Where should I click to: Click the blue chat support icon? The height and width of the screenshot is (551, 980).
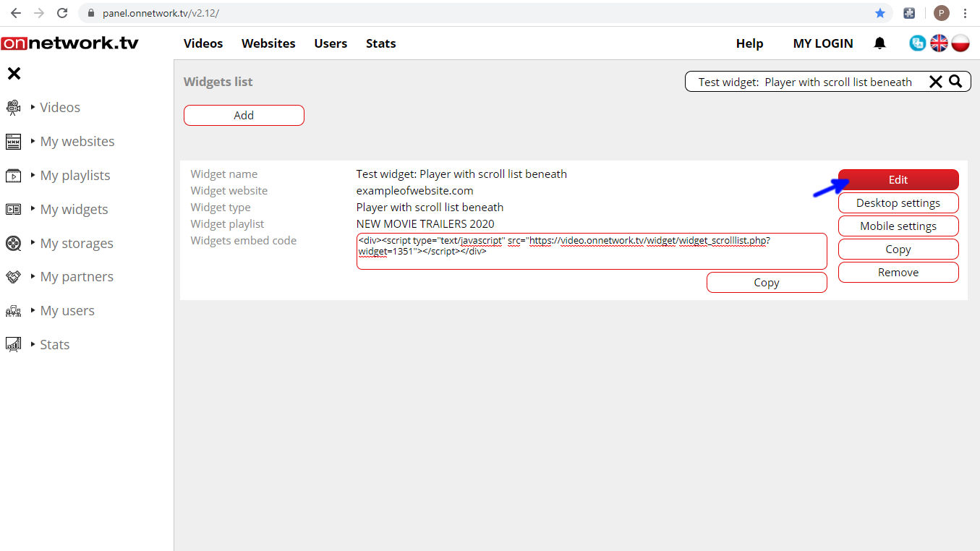pos(917,43)
